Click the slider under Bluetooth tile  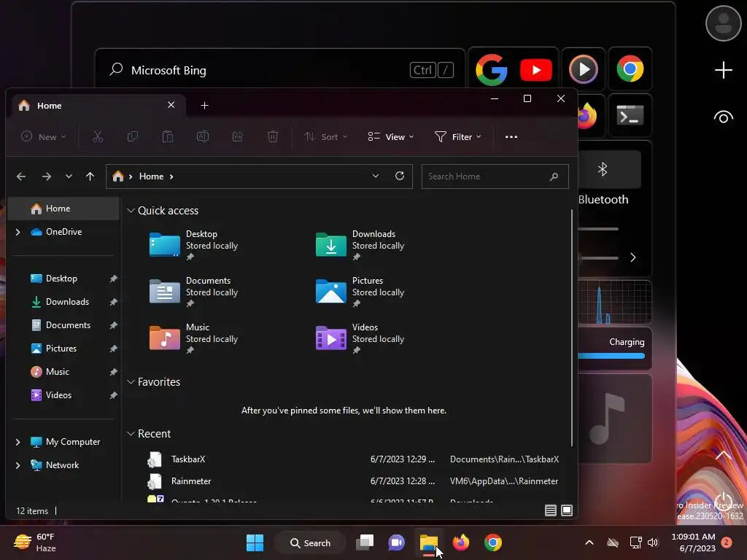tap(598, 229)
